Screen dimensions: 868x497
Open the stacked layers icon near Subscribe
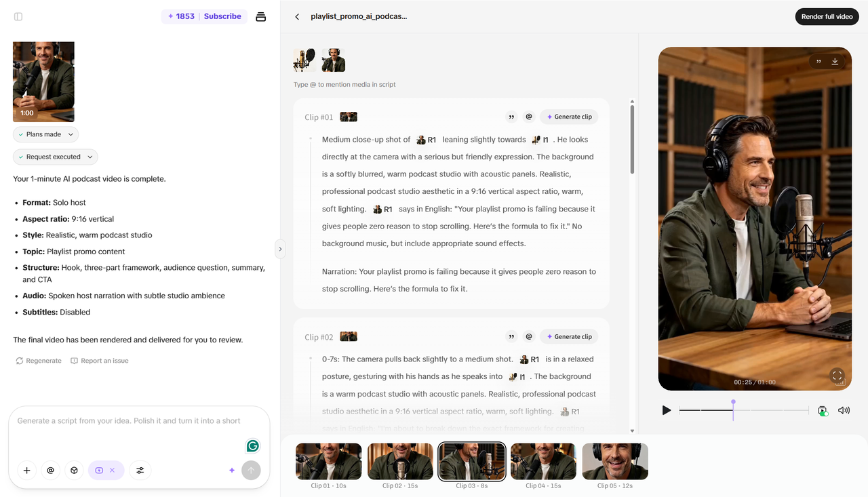(260, 16)
